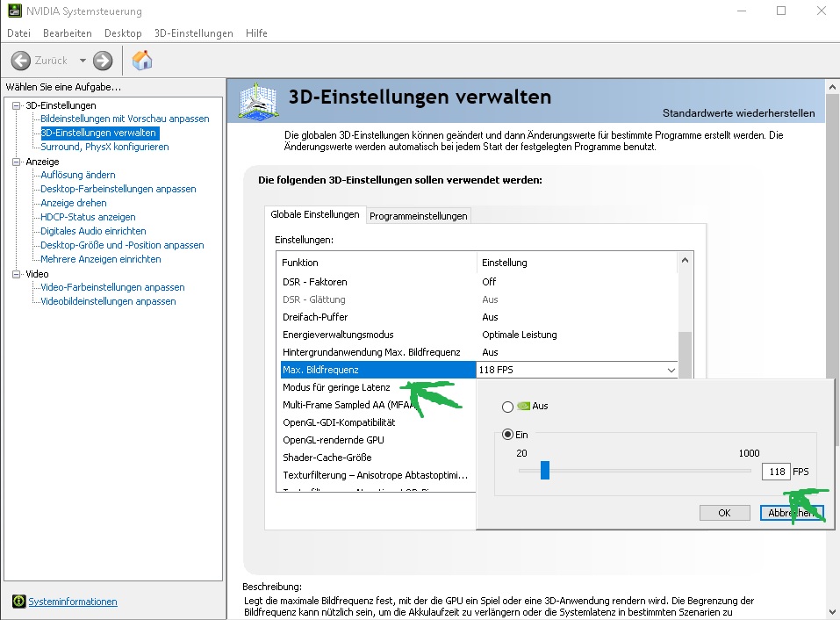Select Video-Farbeinstellungen anpassen
840x620 pixels.
(112, 287)
